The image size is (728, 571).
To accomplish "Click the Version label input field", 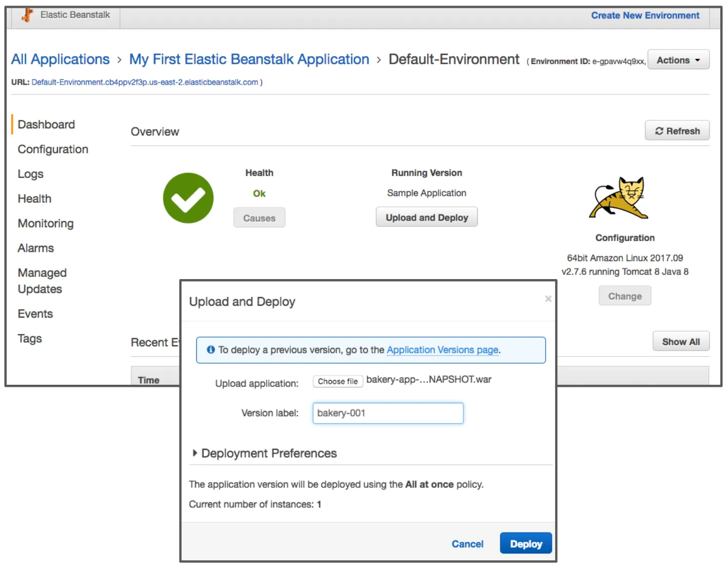I will [388, 413].
